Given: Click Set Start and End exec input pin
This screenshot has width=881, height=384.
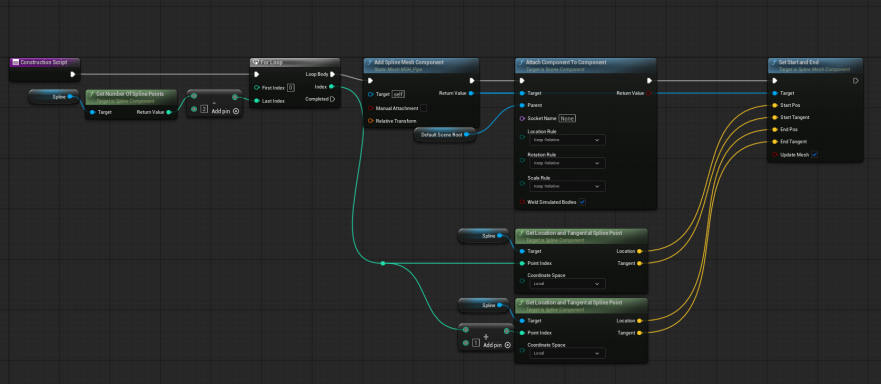Looking at the screenshot, I should [x=775, y=81].
